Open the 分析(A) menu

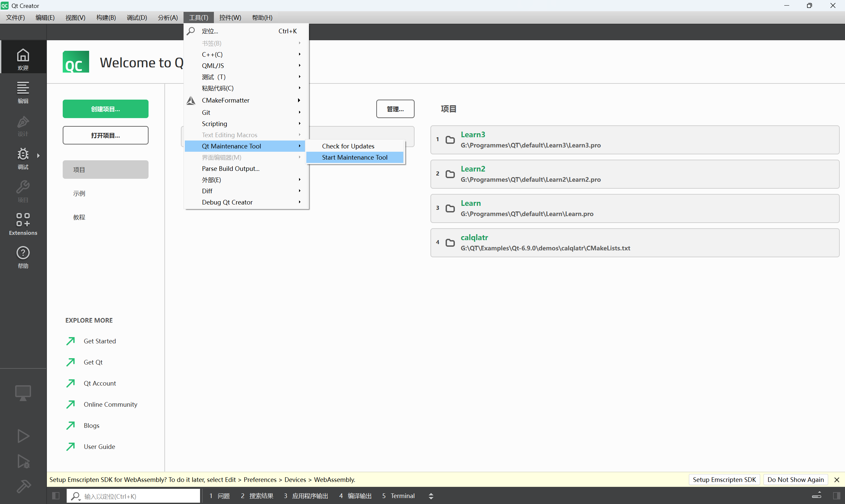point(168,17)
